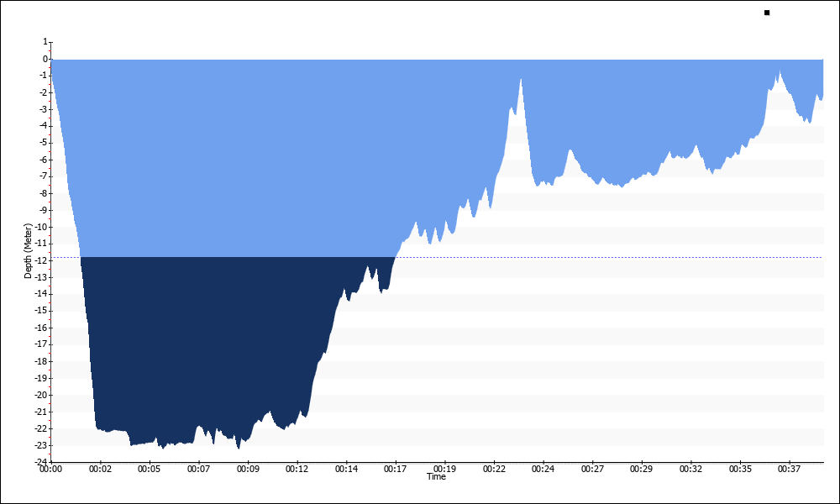This screenshot has height=504, width=840.
Task: Click the '00:35' time axis label
Action: click(x=740, y=470)
